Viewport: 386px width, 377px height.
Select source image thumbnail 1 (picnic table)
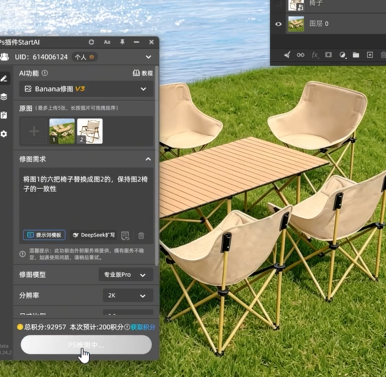tap(62, 131)
